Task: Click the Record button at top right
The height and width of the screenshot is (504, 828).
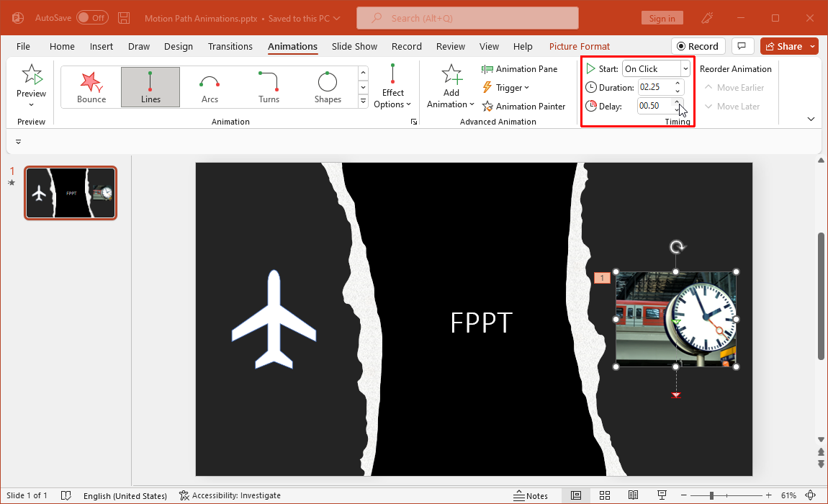Action: (x=698, y=47)
